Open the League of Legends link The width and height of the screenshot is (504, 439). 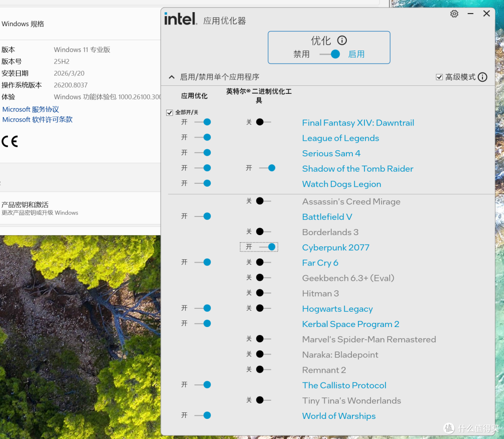340,138
